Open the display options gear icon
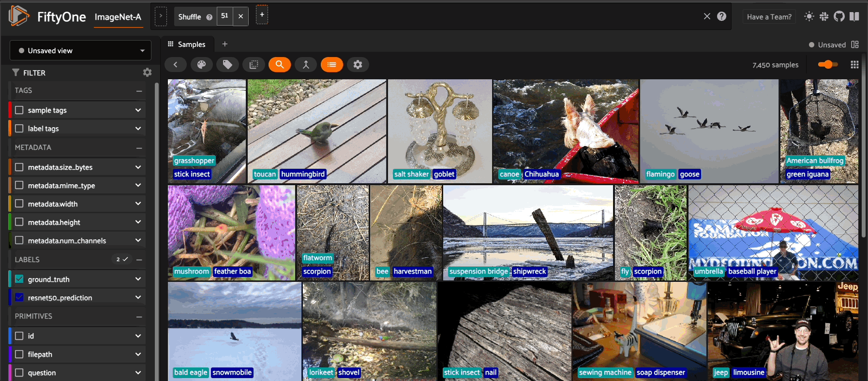Image resolution: width=868 pixels, height=381 pixels. pyautogui.click(x=358, y=65)
